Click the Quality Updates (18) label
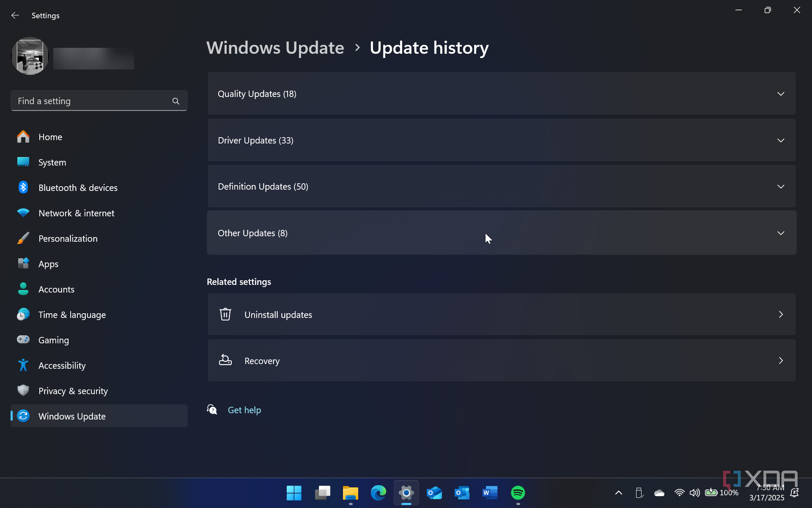Image resolution: width=812 pixels, height=508 pixels. (257, 94)
